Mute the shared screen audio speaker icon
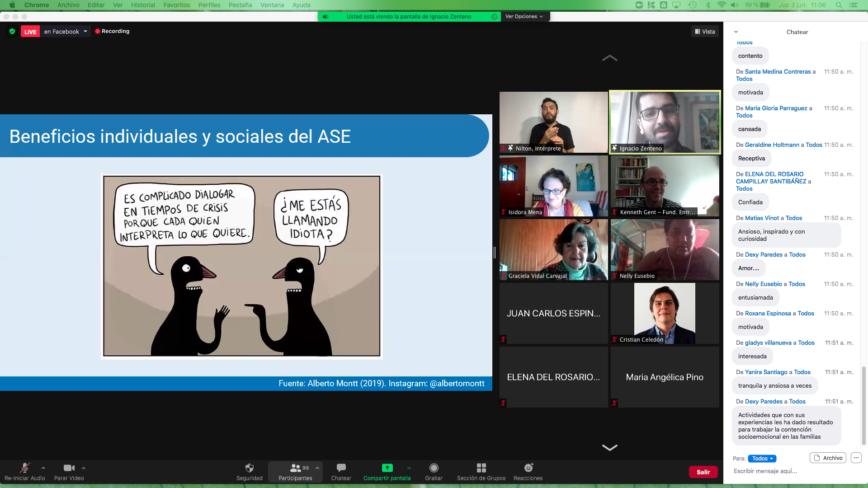The width and height of the screenshot is (868, 488). 325,17
